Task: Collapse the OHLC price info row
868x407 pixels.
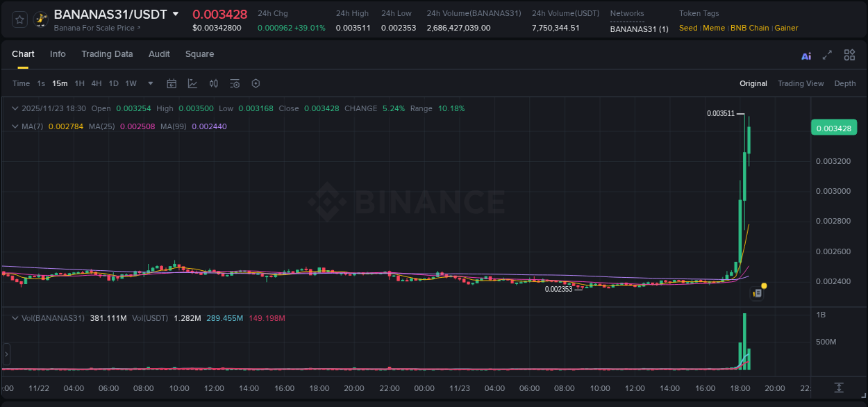Action: (15, 108)
